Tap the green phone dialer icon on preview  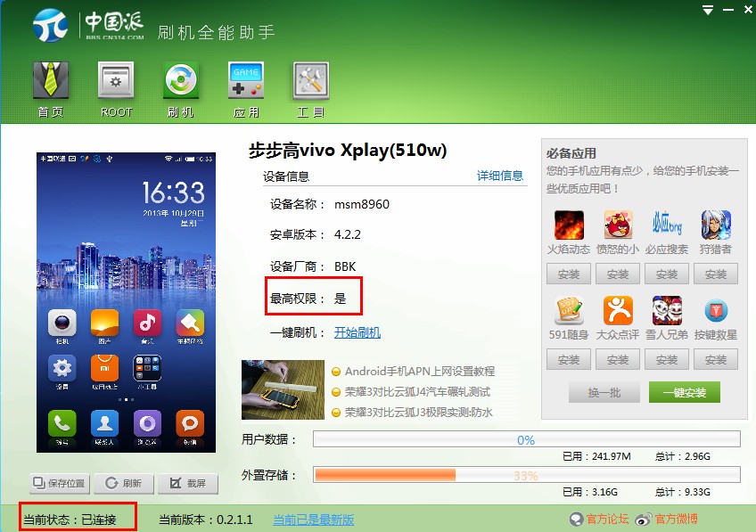click(62, 423)
